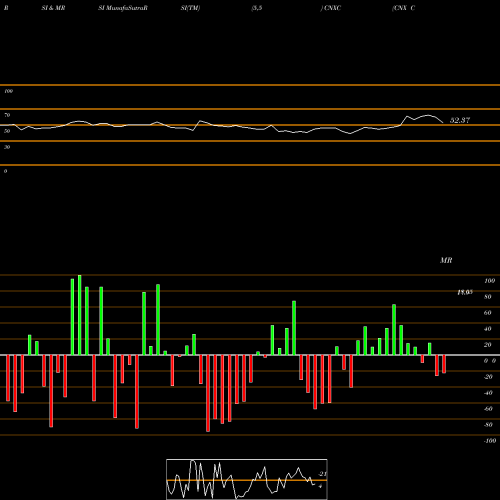Click the last red bar at histogram's right end

(x=444, y=364)
